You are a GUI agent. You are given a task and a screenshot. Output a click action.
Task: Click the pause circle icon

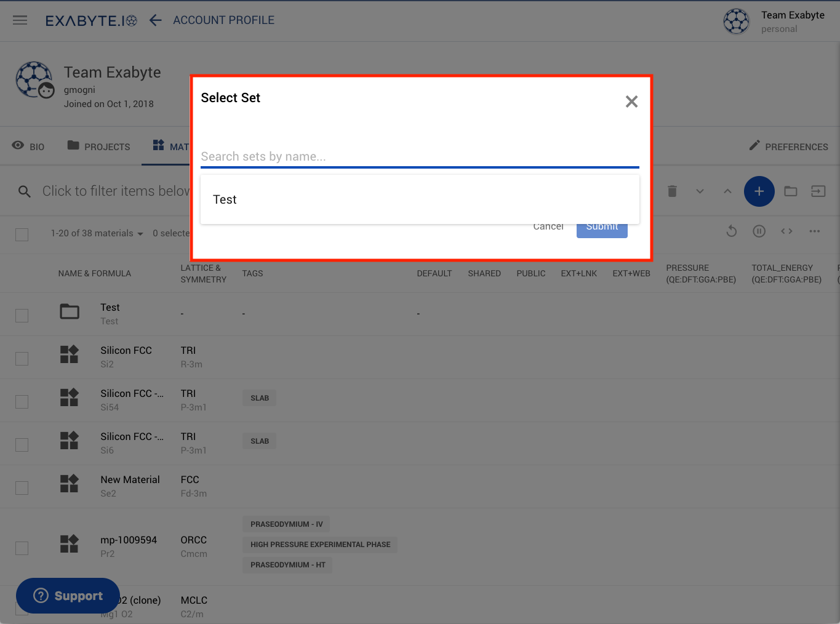759,231
